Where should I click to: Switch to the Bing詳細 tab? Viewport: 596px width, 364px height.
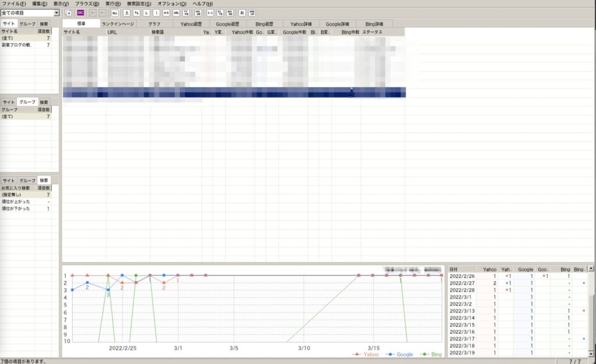374,24
